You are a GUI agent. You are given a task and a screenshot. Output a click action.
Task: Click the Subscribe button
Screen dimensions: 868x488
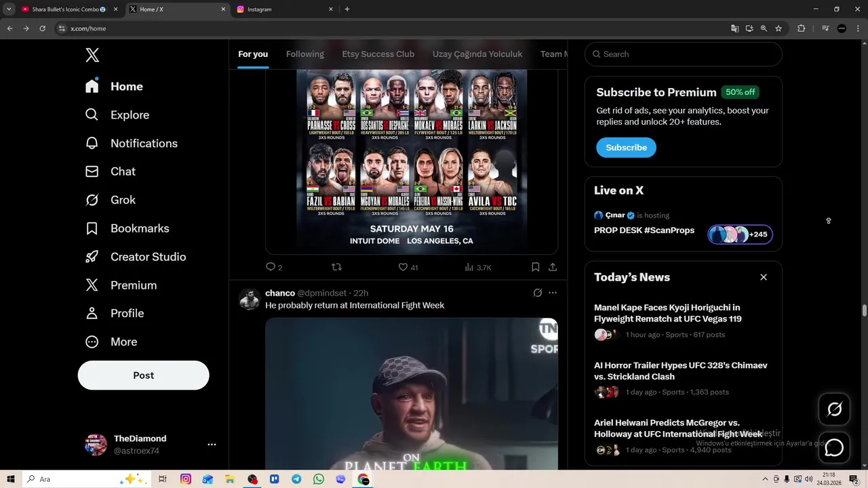pos(626,148)
